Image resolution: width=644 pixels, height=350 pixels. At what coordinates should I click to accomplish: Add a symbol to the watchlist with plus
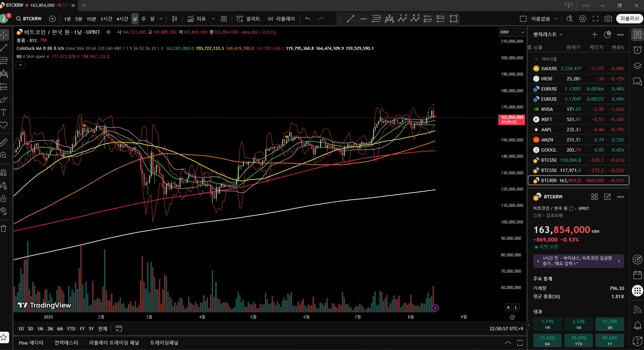pos(595,34)
